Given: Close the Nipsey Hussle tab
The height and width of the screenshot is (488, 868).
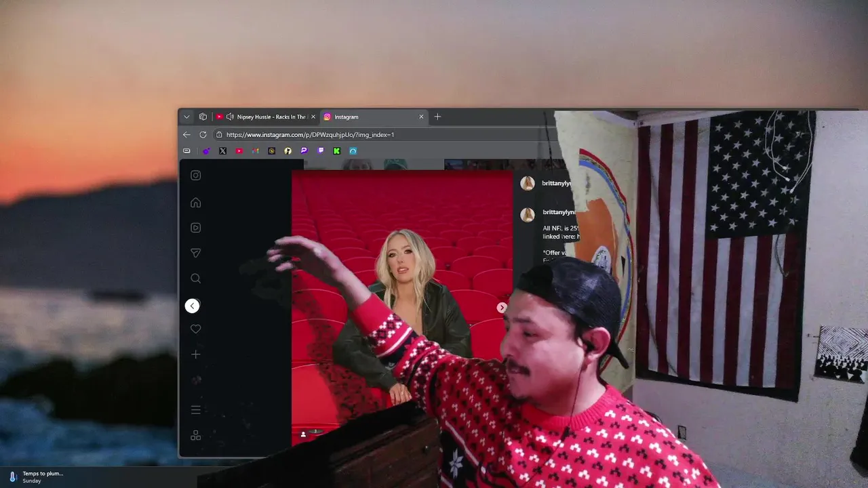Looking at the screenshot, I should pos(313,117).
